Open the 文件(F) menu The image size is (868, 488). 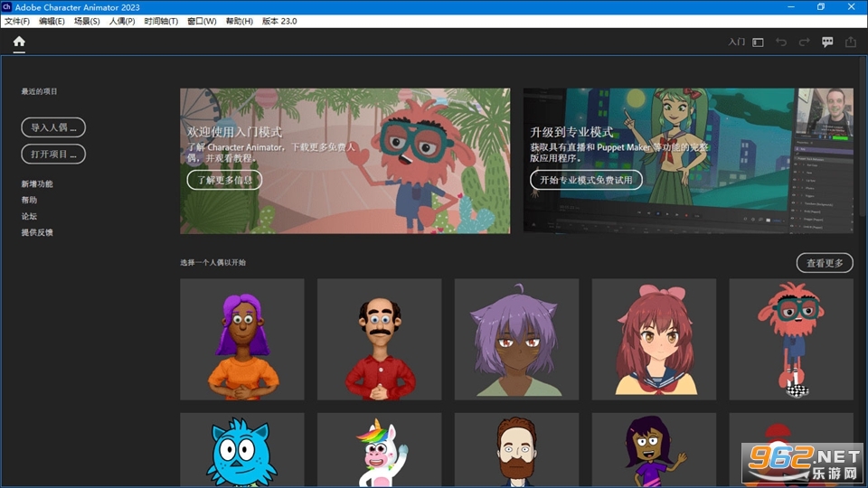coord(17,21)
